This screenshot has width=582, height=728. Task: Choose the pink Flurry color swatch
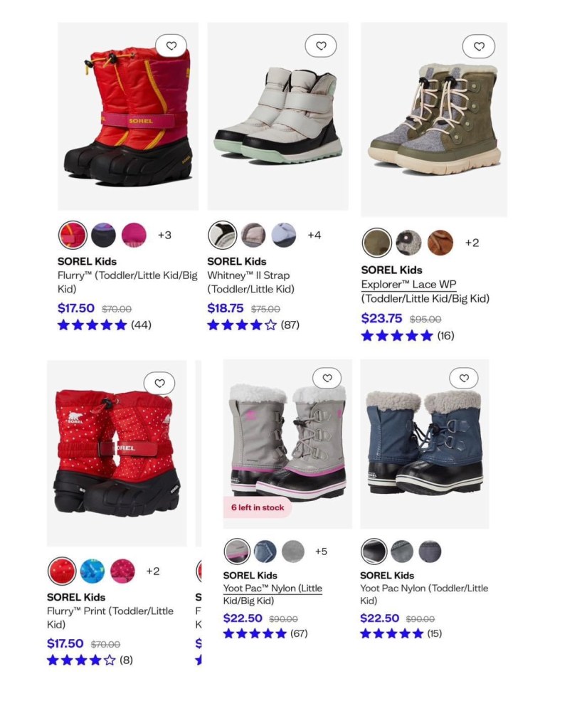[x=134, y=235]
